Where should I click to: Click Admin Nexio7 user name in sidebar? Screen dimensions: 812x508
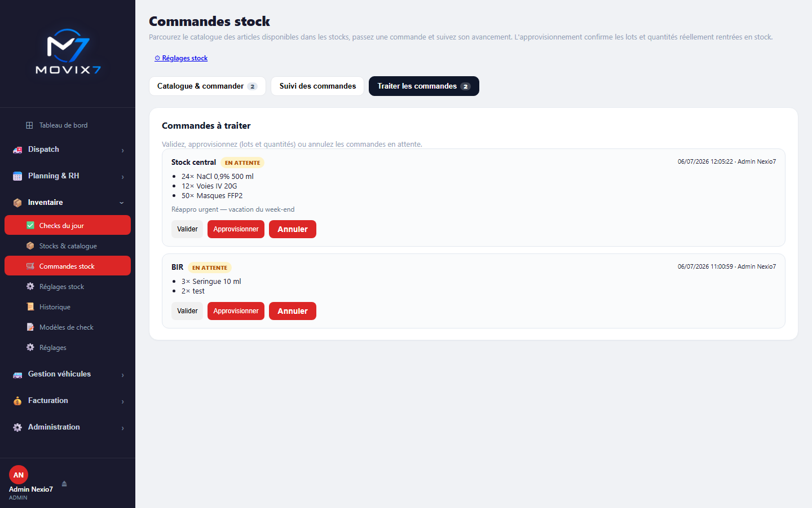31,489
